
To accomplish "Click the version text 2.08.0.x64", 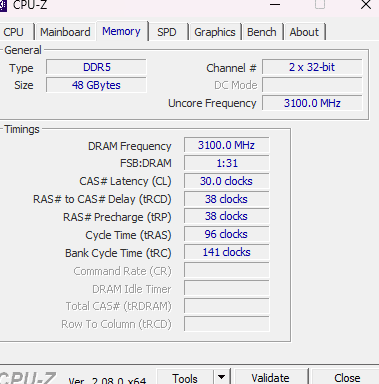I will coord(119,381).
